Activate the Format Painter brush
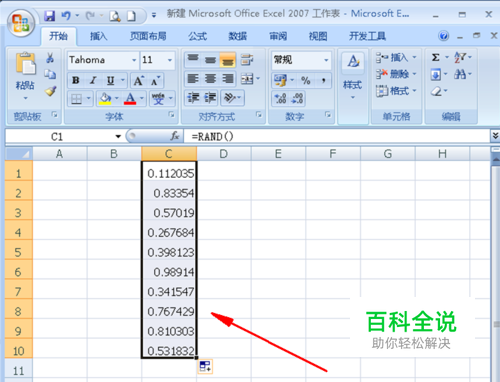The height and width of the screenshot is (382, 500). (50, 91)
